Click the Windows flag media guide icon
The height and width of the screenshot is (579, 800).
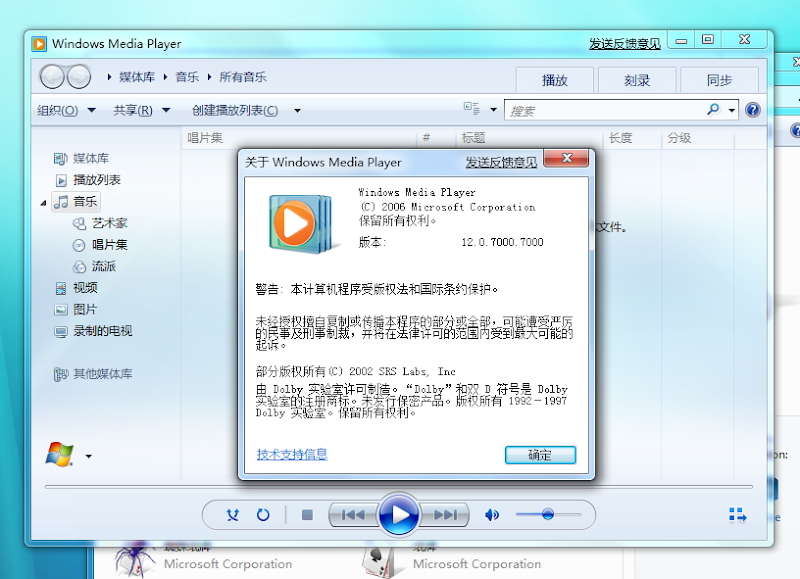click(x=60, y=454)
